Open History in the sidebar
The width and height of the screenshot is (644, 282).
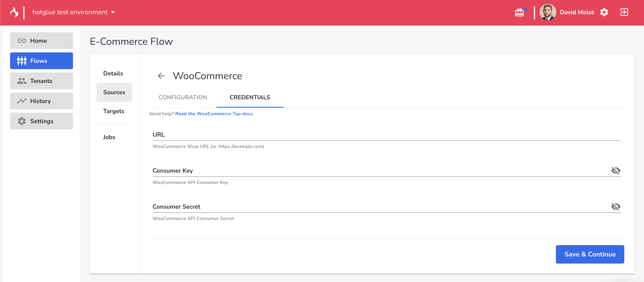pyautogui.click(x=42, y=101)
